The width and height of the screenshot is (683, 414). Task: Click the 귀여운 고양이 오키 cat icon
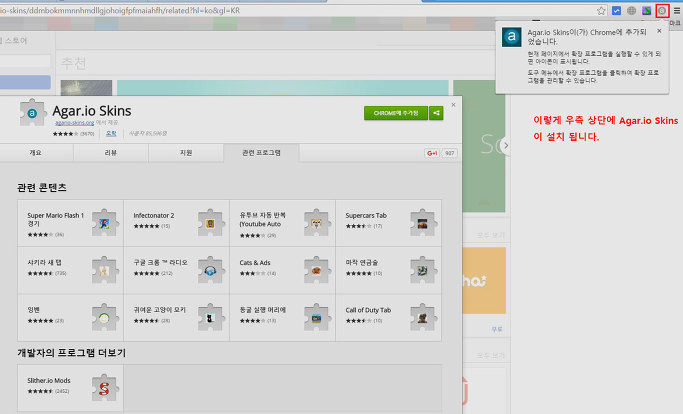pyautogui.click(x=211, y=318)
